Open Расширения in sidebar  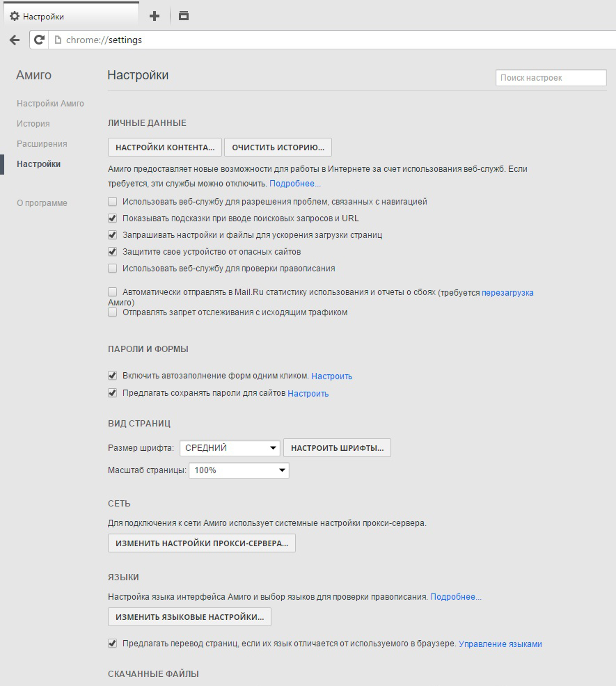tap(42, 144)
